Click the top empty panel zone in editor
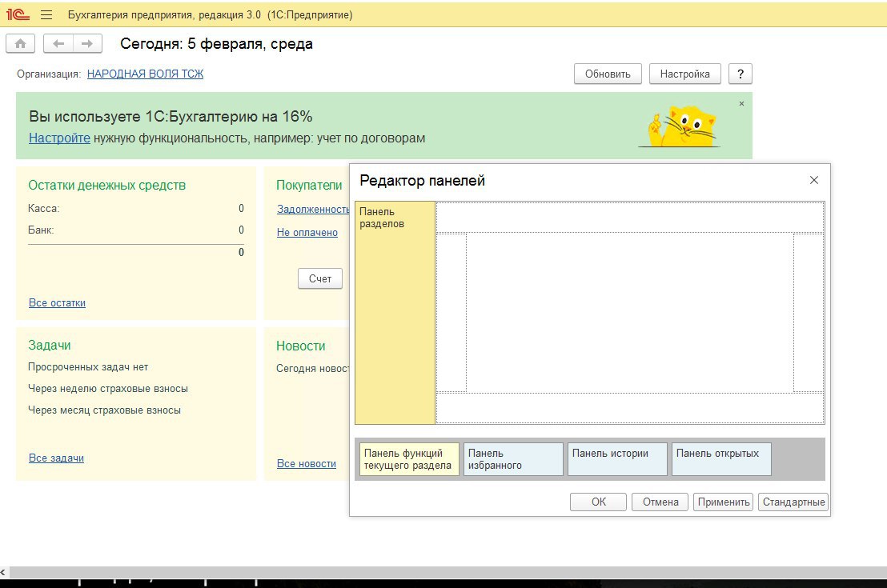Viewport: 887px width, 588px height. (630, 217)
